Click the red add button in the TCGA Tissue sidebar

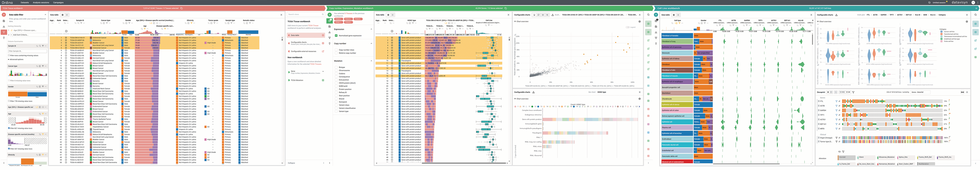point(4,15)
